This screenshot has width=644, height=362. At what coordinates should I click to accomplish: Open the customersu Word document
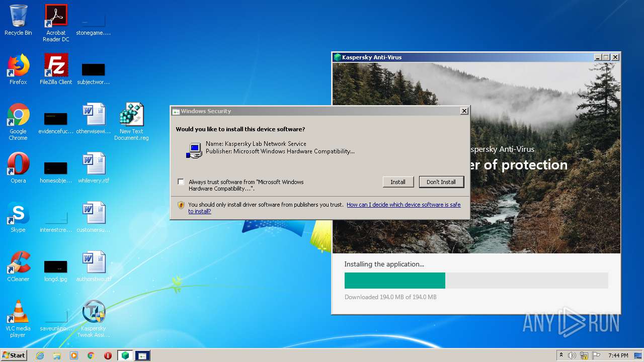[94, 217]
